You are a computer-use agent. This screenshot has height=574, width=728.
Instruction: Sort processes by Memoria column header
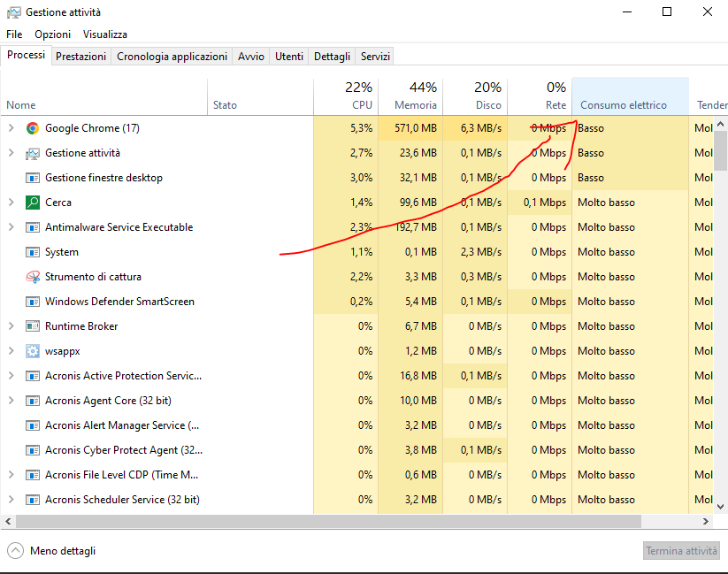point(410,96)
